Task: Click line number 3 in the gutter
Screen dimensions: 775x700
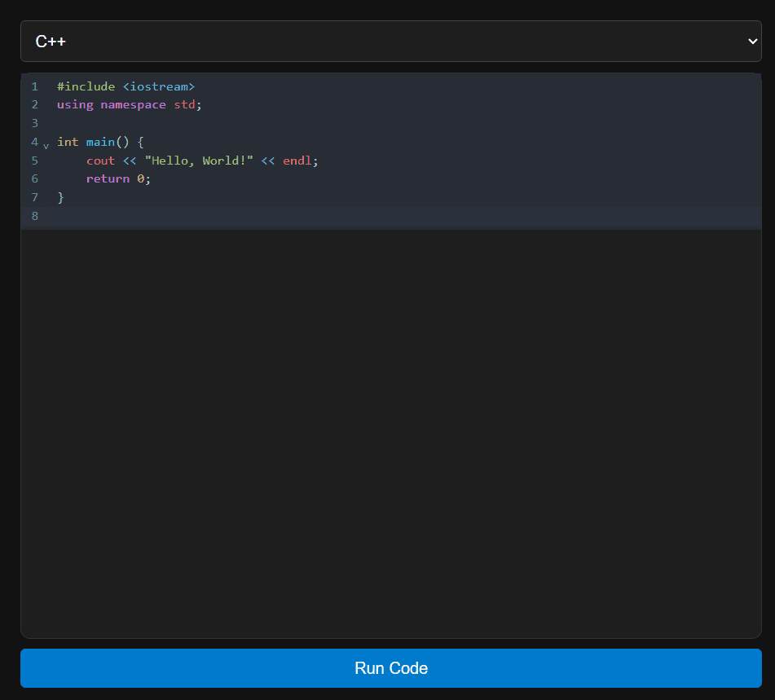Action: pyautogui.click(x=34, y=123)
